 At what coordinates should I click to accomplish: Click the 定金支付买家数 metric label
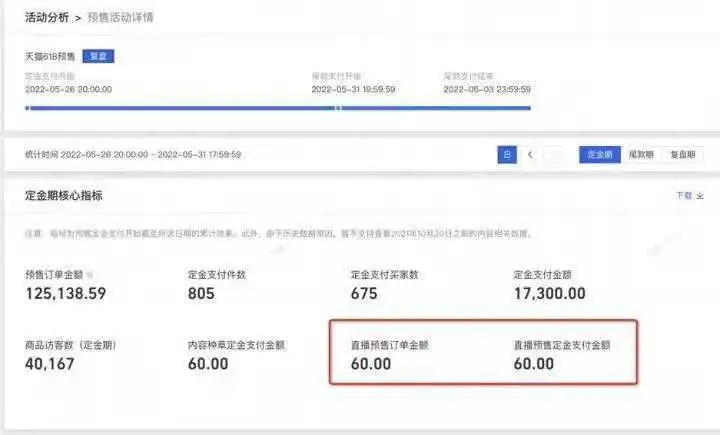(384, 275)
